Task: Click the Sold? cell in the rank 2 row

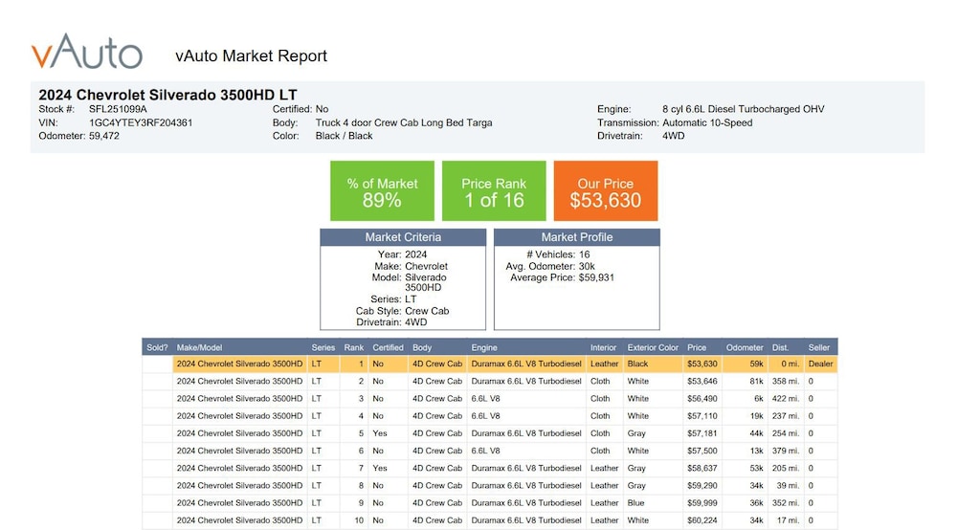Action: (157, 382)
